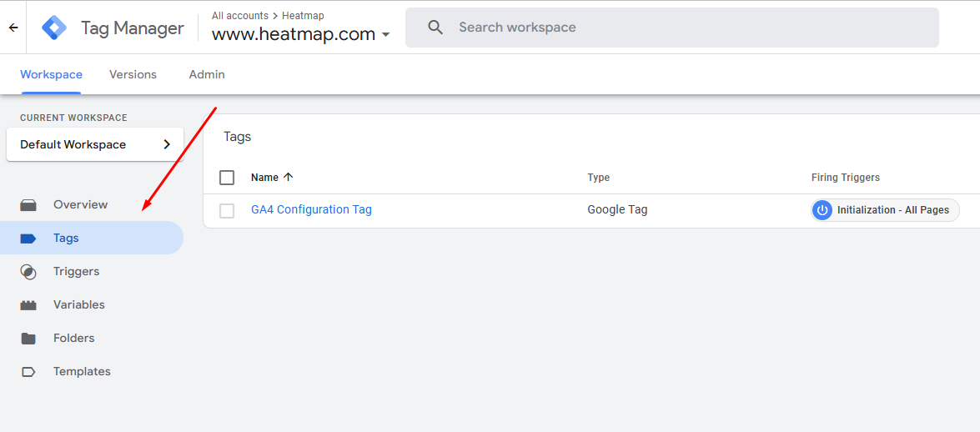Click the Folders icon in sidebar
This screenshot has height=432, width=980.
(x=28, y=339)
